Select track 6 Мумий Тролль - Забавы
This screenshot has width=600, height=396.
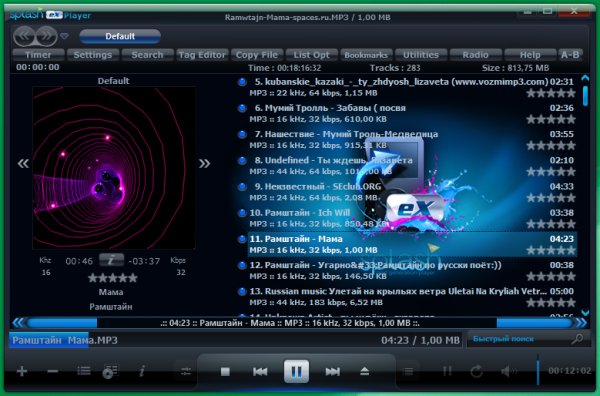pos(412,113)
